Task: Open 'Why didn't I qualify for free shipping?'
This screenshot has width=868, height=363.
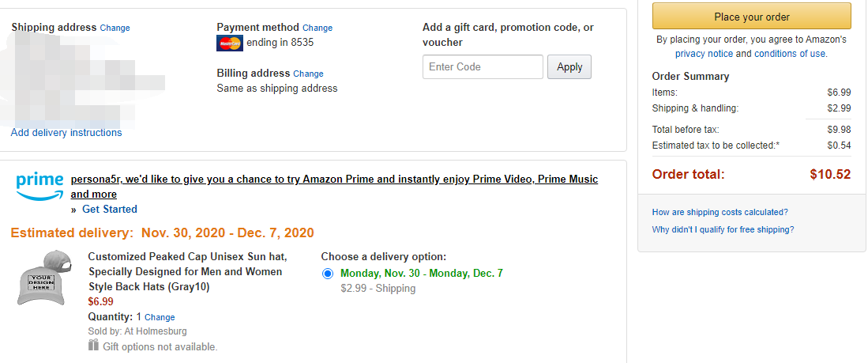Action: point(723,229)
